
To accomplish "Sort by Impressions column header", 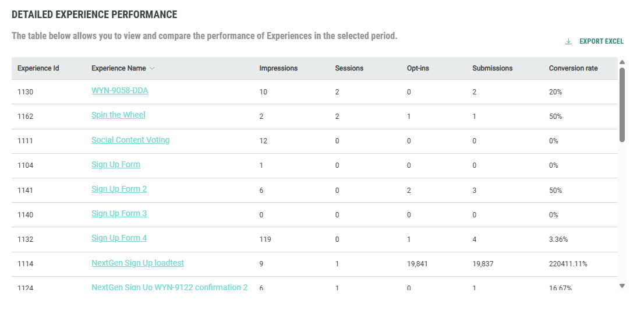I will point(278,68).
